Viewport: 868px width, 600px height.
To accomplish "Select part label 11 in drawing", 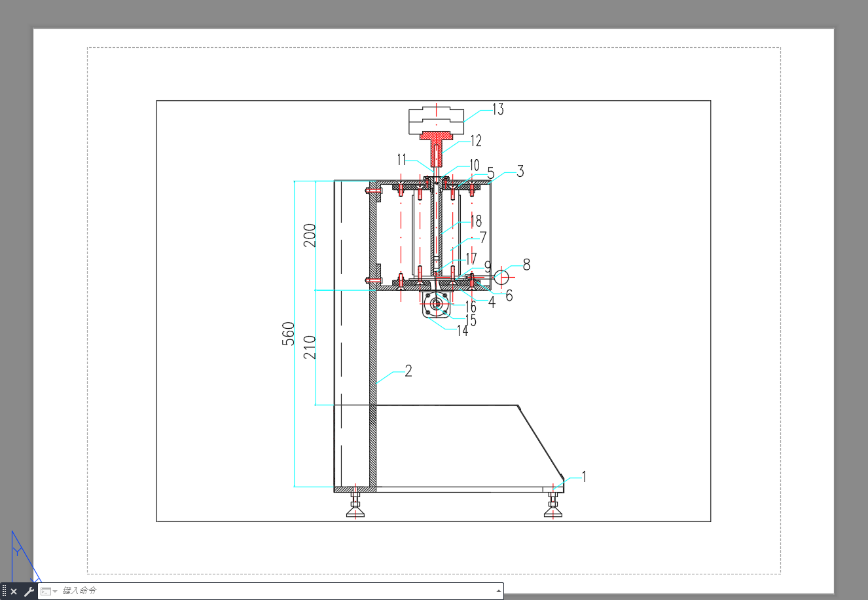I will (401, 159).
